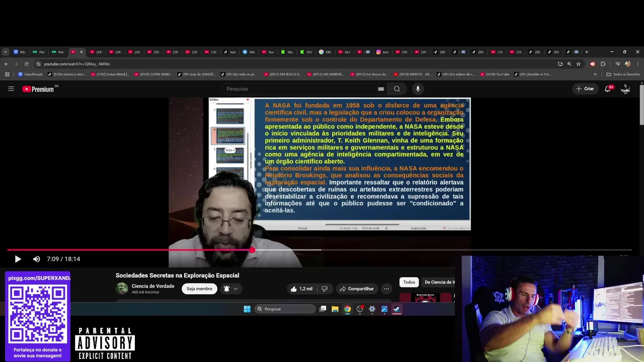The width and height of the screenshot is (644, 362).
Task: Switch to the Isaia TikTok tab
Action: 229,52
